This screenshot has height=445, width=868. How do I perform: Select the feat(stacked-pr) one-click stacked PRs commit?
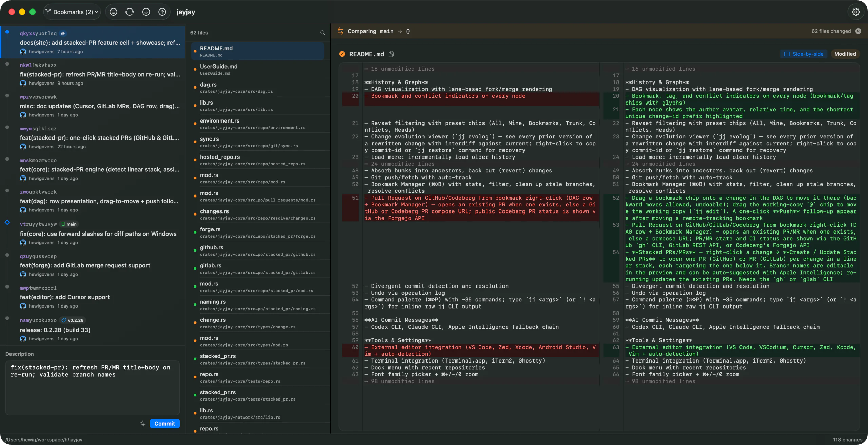(x=93, y=137)
